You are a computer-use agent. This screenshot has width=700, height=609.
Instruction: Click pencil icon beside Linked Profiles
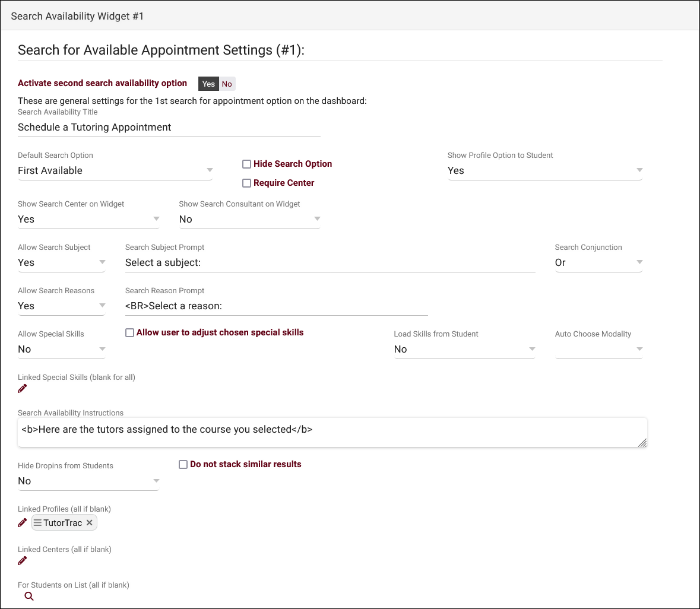pyautogui.click(x=23, y=523)
